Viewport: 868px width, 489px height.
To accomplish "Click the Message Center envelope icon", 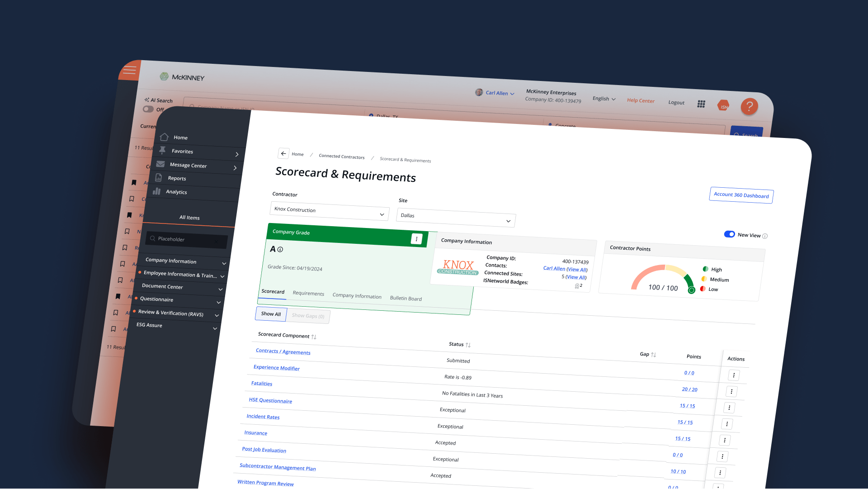I will coord(160,164).
